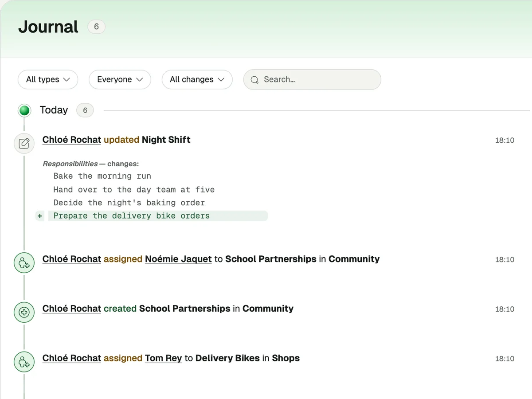This screenshot has width=532, height=399.
Task: Open Chloé Rochat link in Night Shift entry
Action: coord(72,140)
